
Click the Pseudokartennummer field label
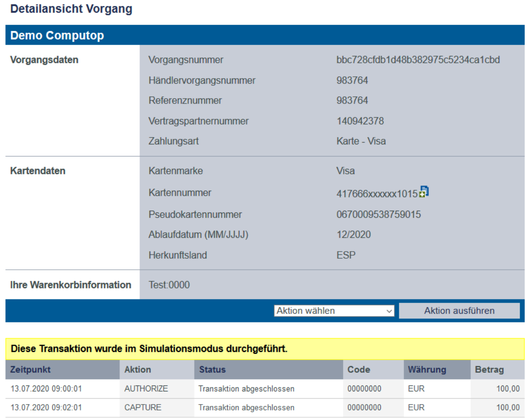[195, 214]
